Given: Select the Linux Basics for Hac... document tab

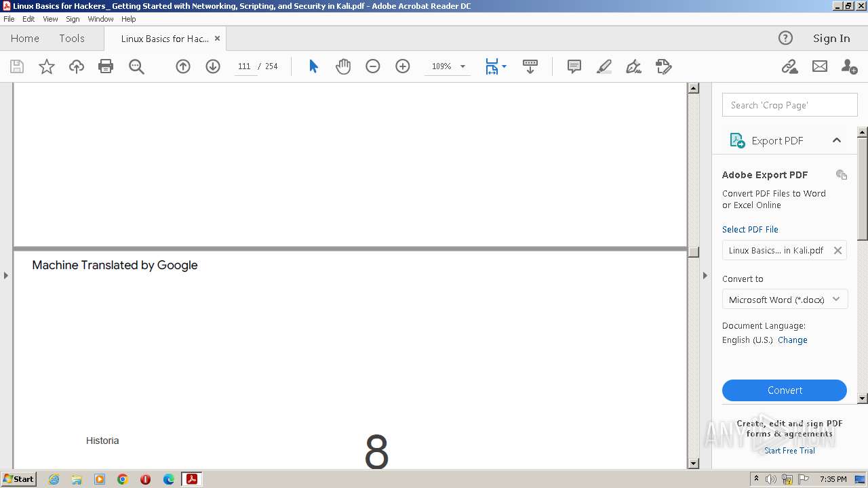Looking at the screenshot, I should click(165, 39).
